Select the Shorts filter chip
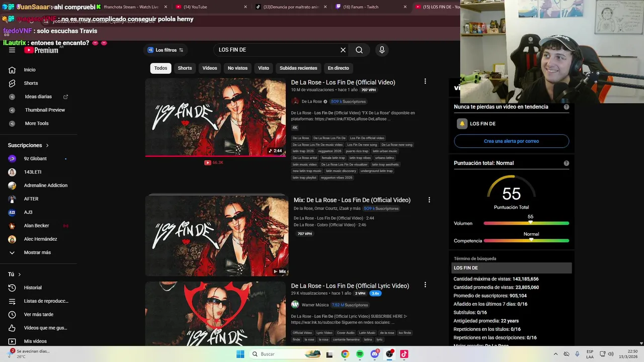Screen dimensions: 644x362 click(185, 68)
